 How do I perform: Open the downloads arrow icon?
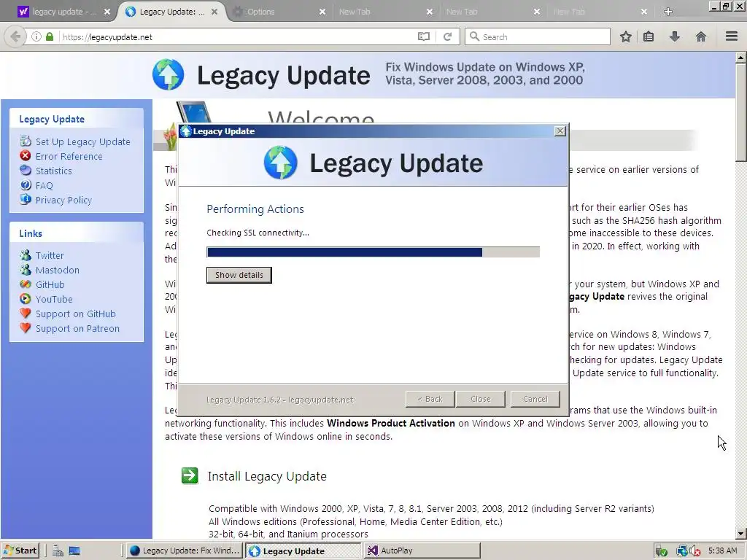[x=675, y=36]
